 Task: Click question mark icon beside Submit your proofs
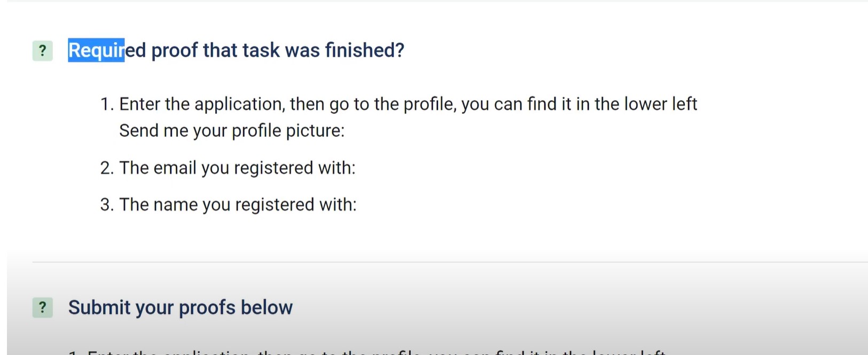pyautogui.click(x=43, y=307)
